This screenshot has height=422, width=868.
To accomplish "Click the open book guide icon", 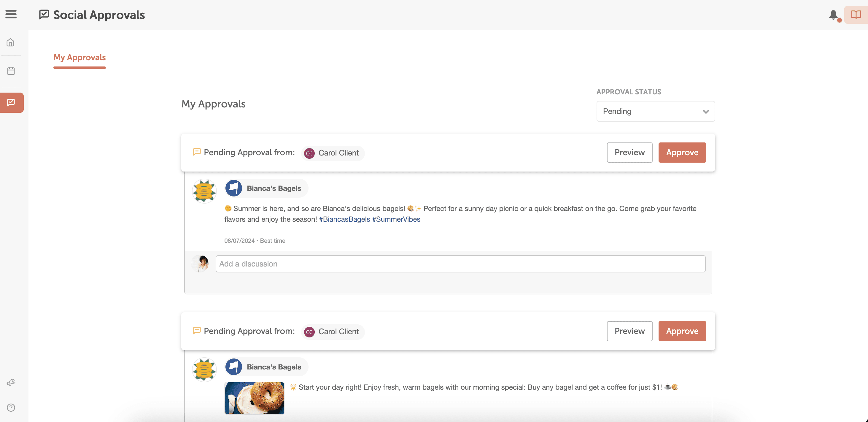I will click(856, 15).
